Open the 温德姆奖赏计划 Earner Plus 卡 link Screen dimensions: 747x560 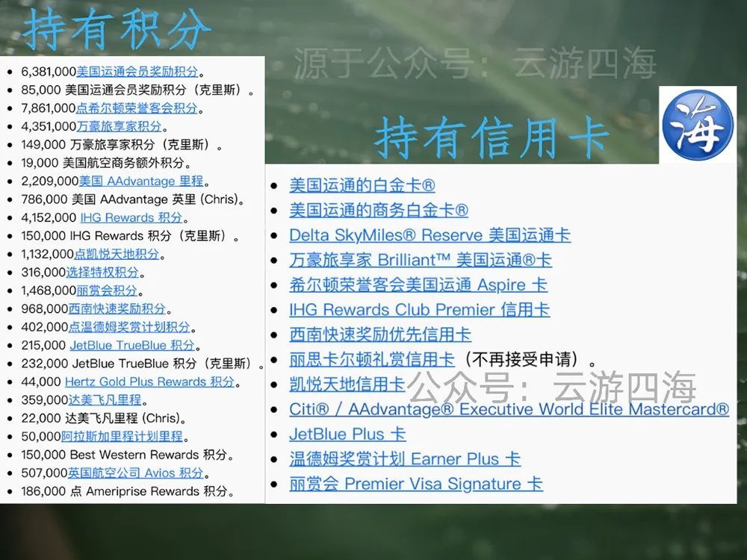coord(405,459)
